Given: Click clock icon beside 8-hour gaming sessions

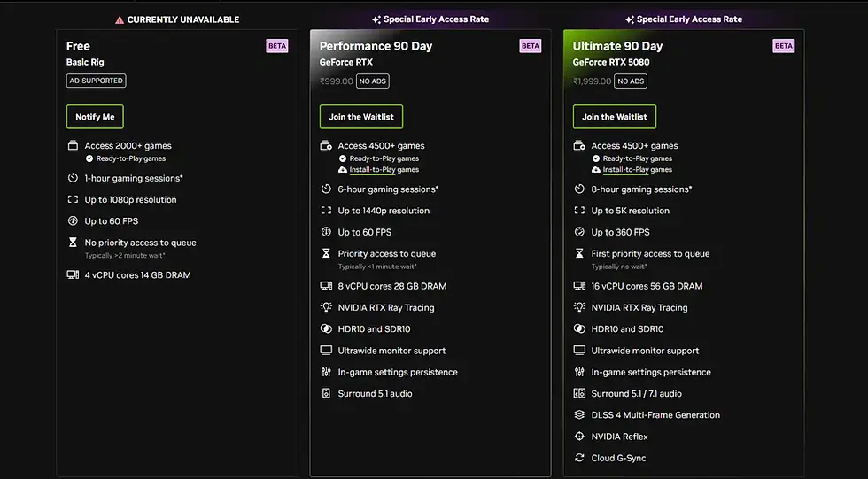Looking at the screenshot, I should pyautogui.click(x=579, y=189).
